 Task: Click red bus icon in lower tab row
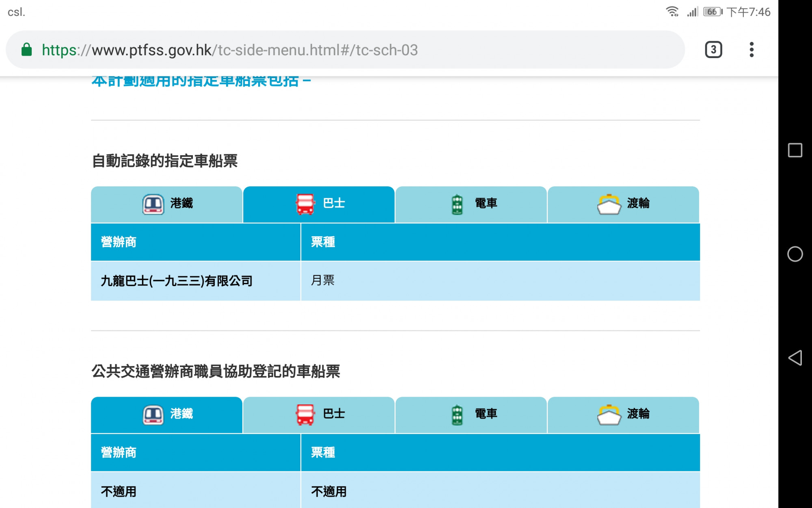305,415
